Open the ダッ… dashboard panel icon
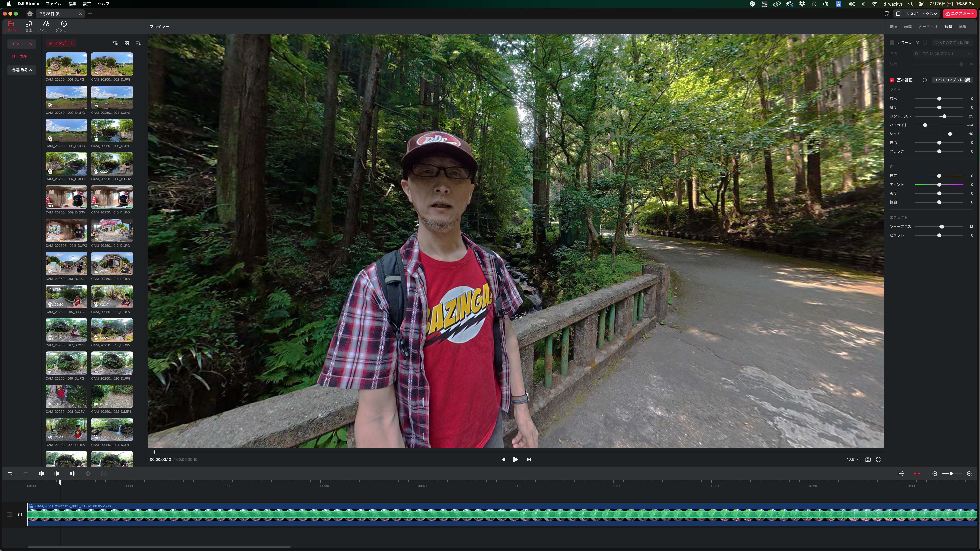 tap(64, 26)
